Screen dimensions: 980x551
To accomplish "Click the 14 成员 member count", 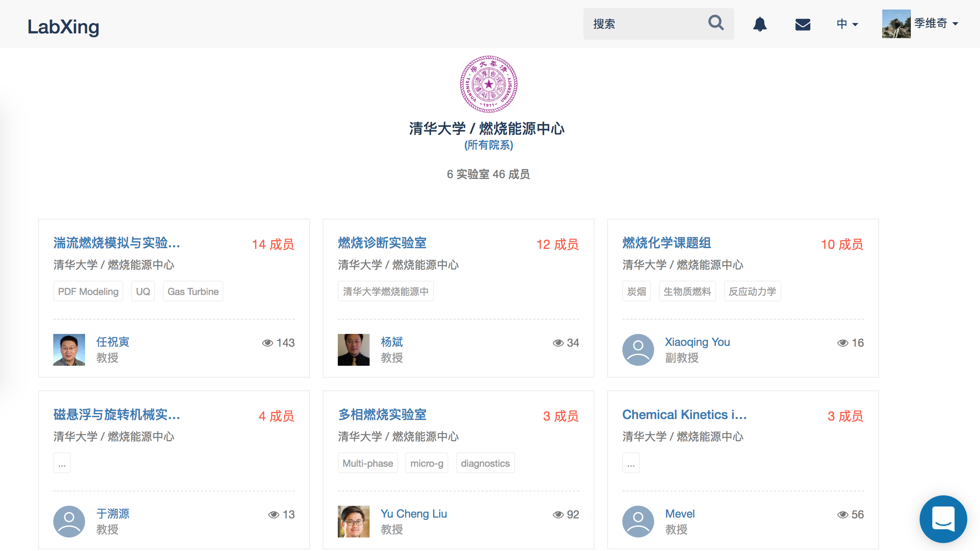I will (x=273, y=244).
